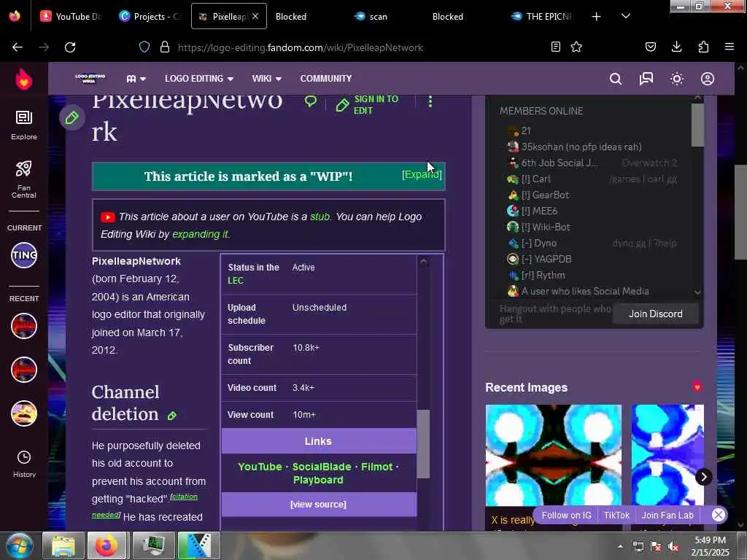Screen dimensions: 747x560
Task: Go back with the browser back arrow
Action: tap(18, 47)
